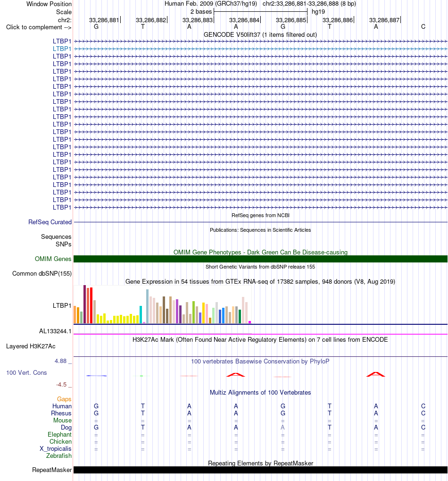Click the blue PhyloP mark under 33,286,881
448x481 pixels.
[97, 376]
